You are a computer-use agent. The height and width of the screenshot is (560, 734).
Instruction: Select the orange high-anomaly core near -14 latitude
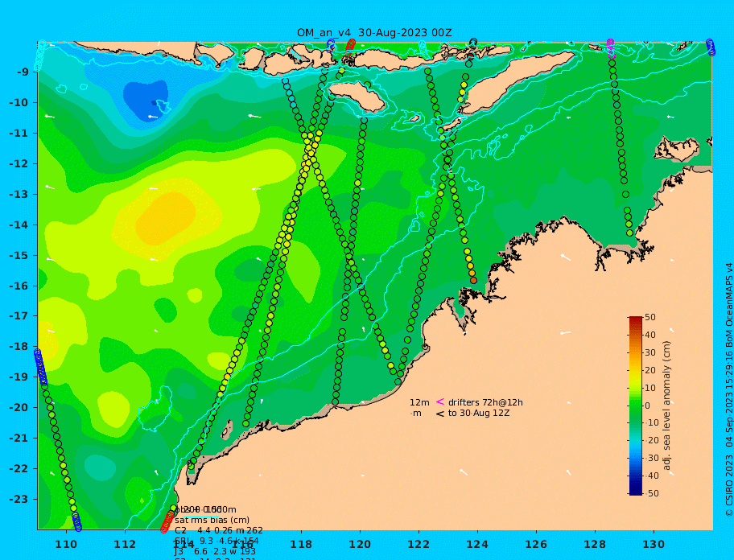click(165, 219)
